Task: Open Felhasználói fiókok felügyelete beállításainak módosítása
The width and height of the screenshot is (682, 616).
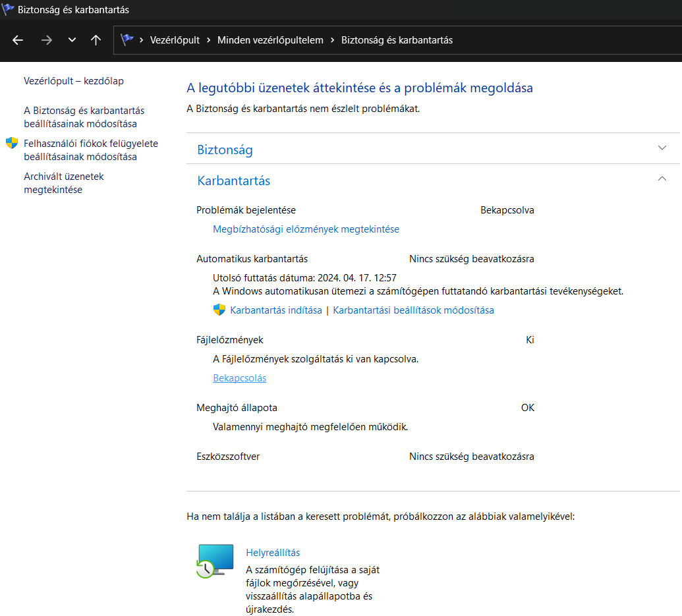Action: 91,150
